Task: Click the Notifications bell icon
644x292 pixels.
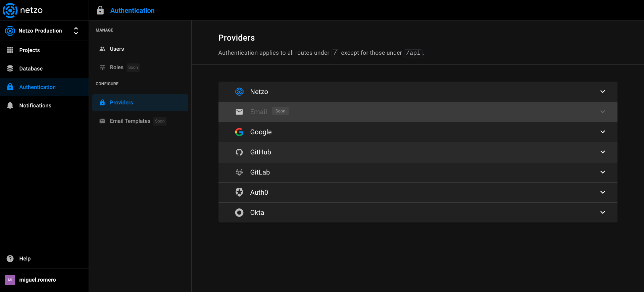Action: pyautogui.click(x=10, y=105)
